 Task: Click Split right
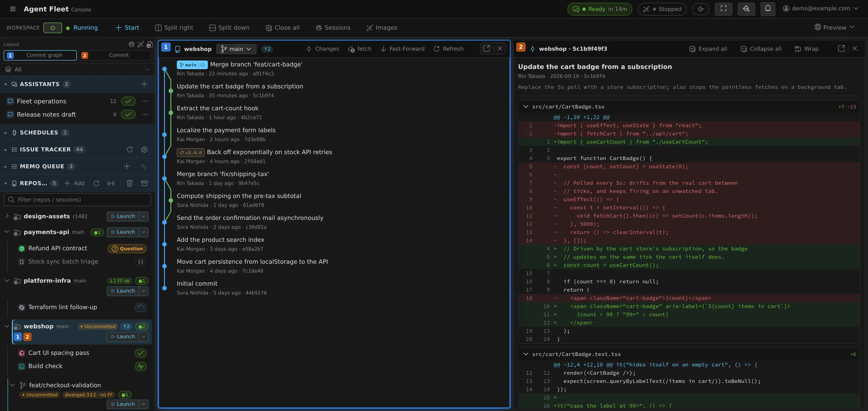tap(174, 28)
